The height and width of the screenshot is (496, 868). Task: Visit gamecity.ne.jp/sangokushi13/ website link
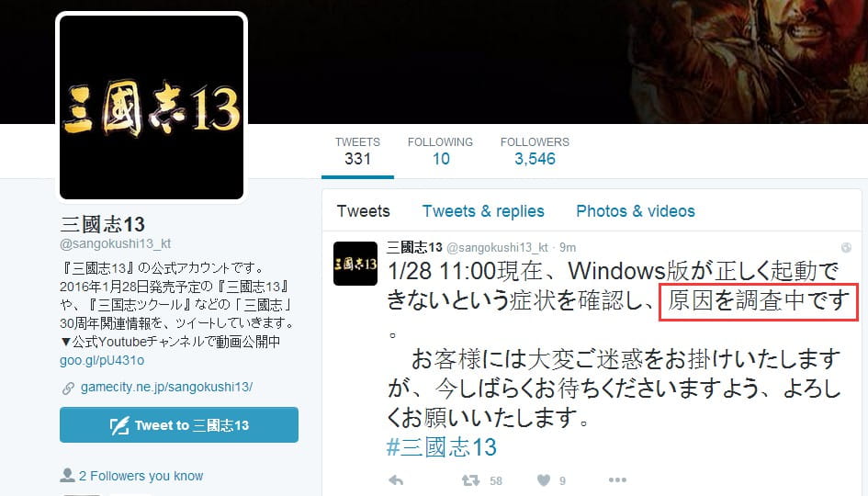tap(166, 387)
